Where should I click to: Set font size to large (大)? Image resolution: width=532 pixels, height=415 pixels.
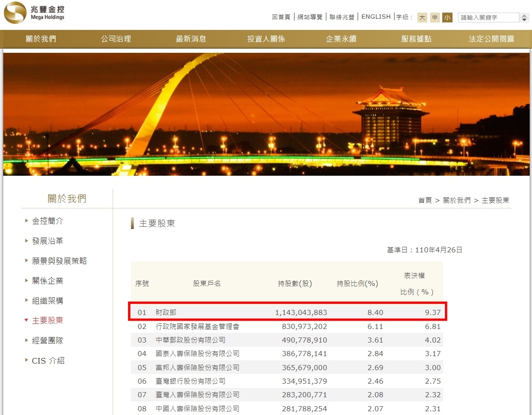point(422,18)
